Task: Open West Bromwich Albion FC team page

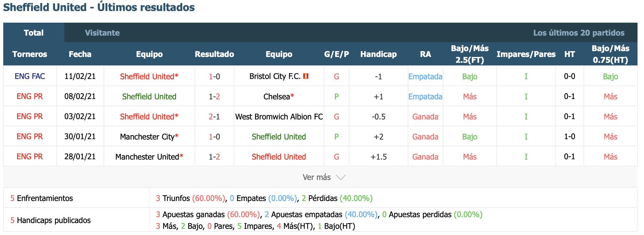Action: 279,117
